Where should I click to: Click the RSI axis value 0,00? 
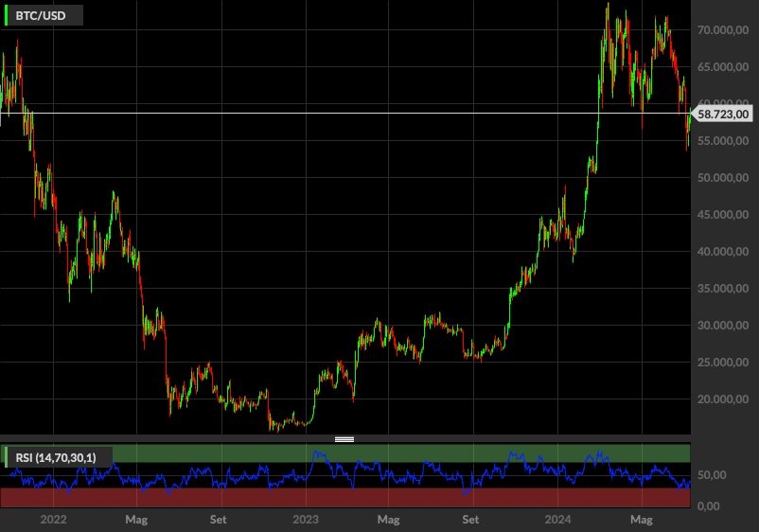click(x=709, y=506)
